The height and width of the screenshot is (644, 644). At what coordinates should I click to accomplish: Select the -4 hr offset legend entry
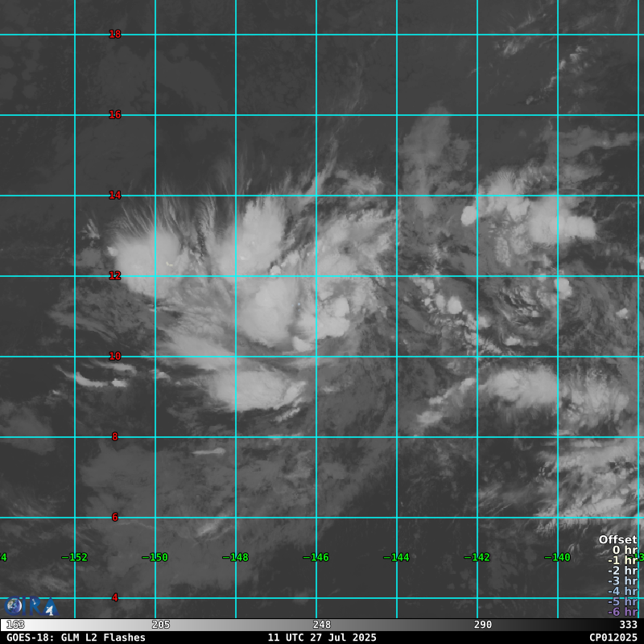pyautogui.click(x=622, y=591)
